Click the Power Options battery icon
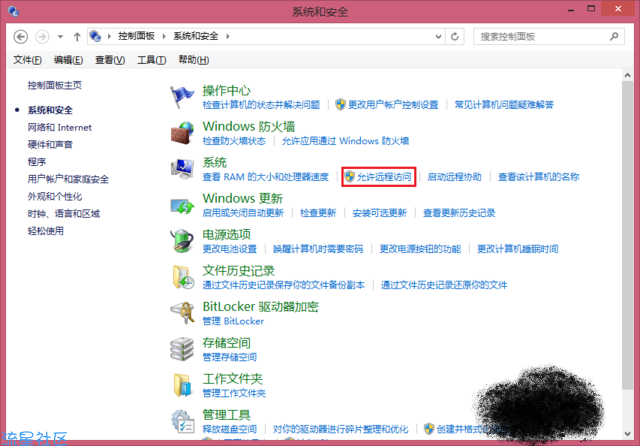 pos(182,241)
